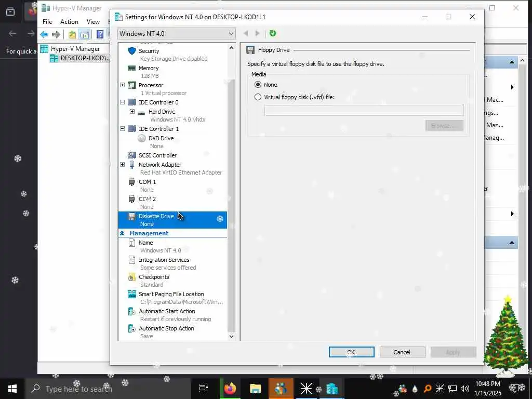Select the IDE Controller 1 icon
Viewport: 532px width, 399px height.
(132, 129)
